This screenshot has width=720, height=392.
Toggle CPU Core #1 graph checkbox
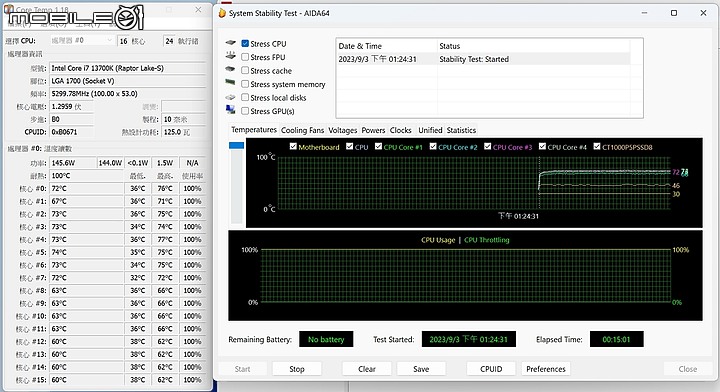tap(378, 146)
